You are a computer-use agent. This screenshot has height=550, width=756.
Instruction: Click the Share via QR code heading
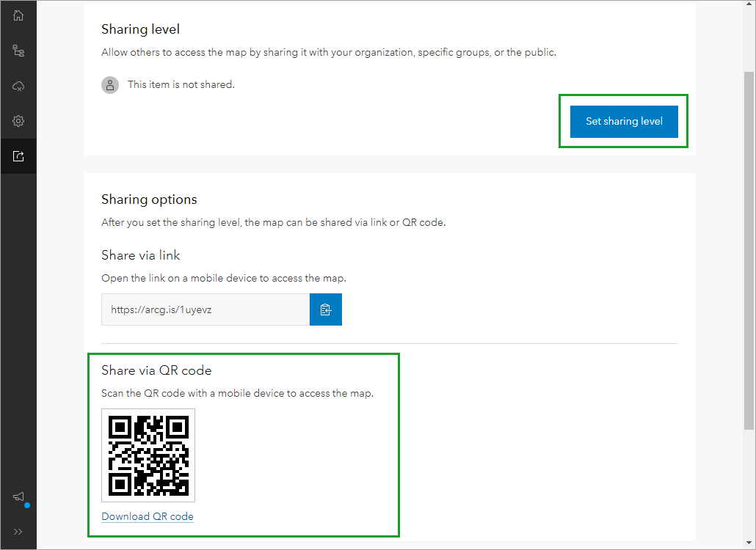(156, 370)
